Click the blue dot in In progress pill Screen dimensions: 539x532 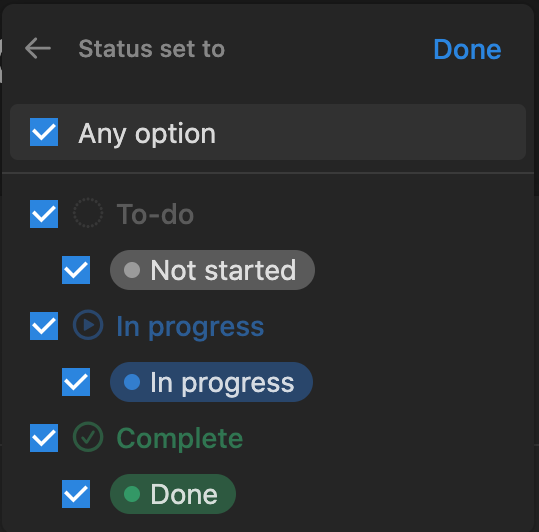point(132,382)
